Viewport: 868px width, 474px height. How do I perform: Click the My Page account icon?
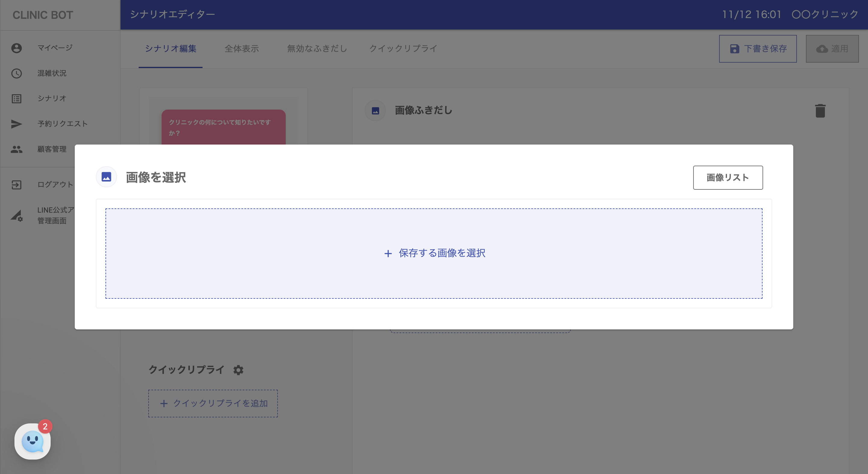tap(17, 48)
